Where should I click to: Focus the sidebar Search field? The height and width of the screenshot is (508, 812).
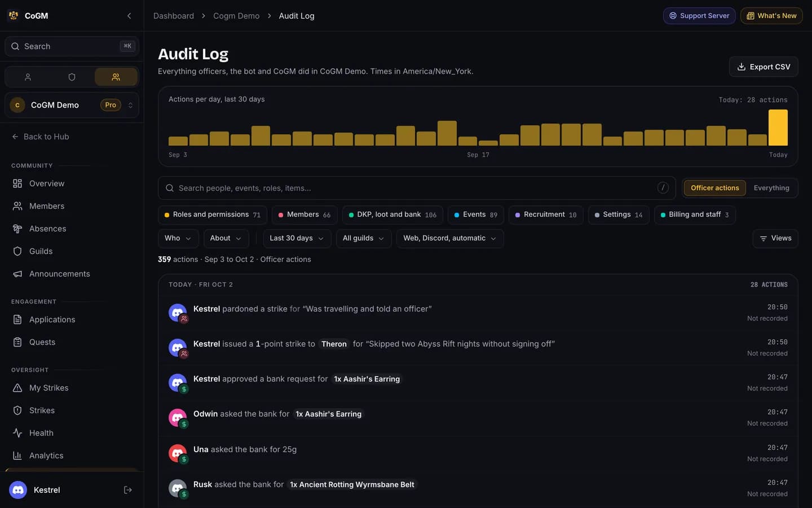72,46
